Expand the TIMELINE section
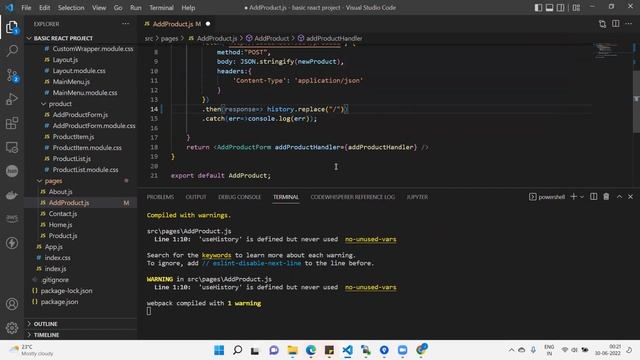Viewport: 640px width, 360px height. (x=81, y=335)
